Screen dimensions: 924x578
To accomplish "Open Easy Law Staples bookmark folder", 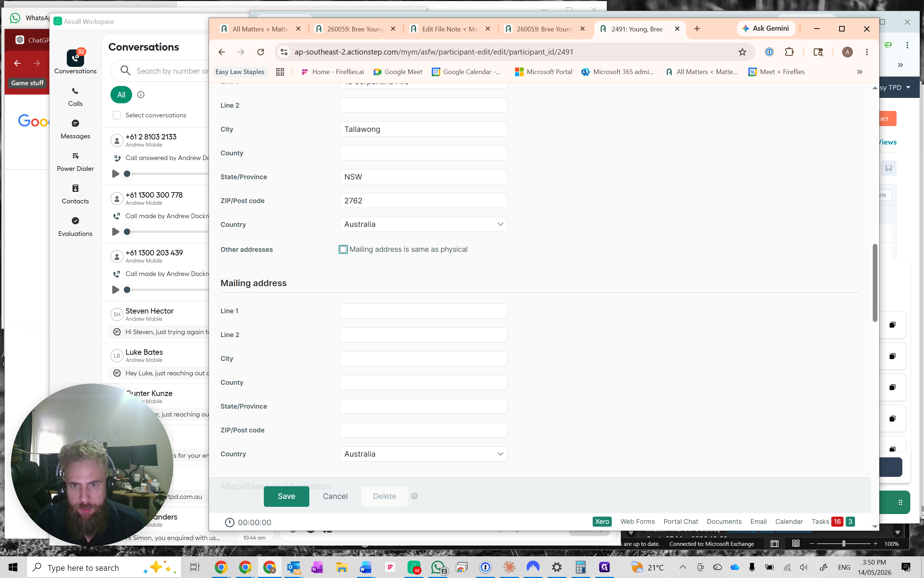I will pyautogui.click(x=240, y=72).
